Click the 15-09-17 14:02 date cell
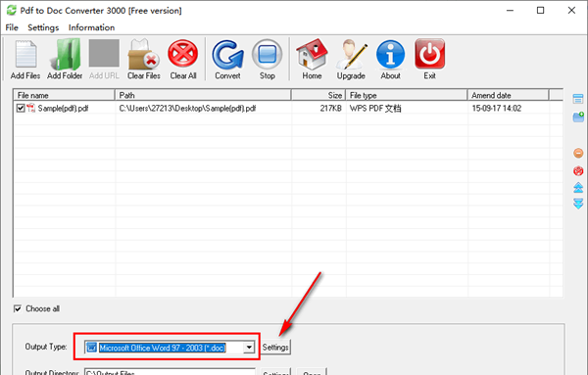Image resolution: width=588 pixels, height=375 pixels. (x=497, y=109)
